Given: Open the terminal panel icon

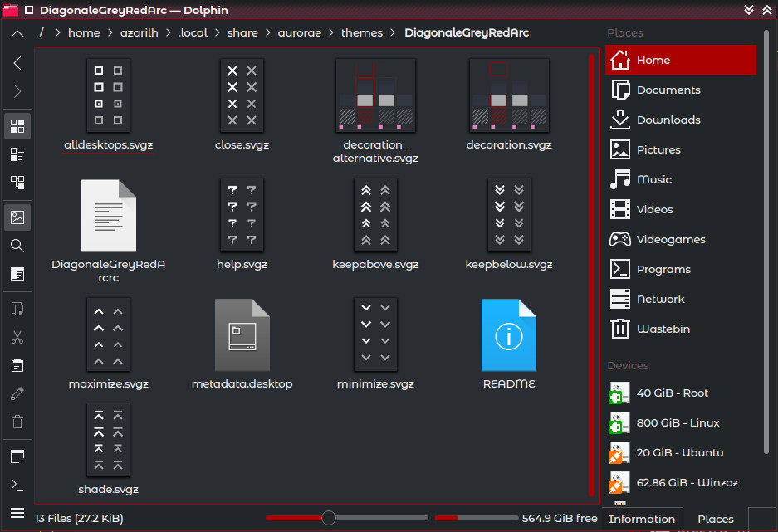Looking at the screenshot, I should 17,485.
